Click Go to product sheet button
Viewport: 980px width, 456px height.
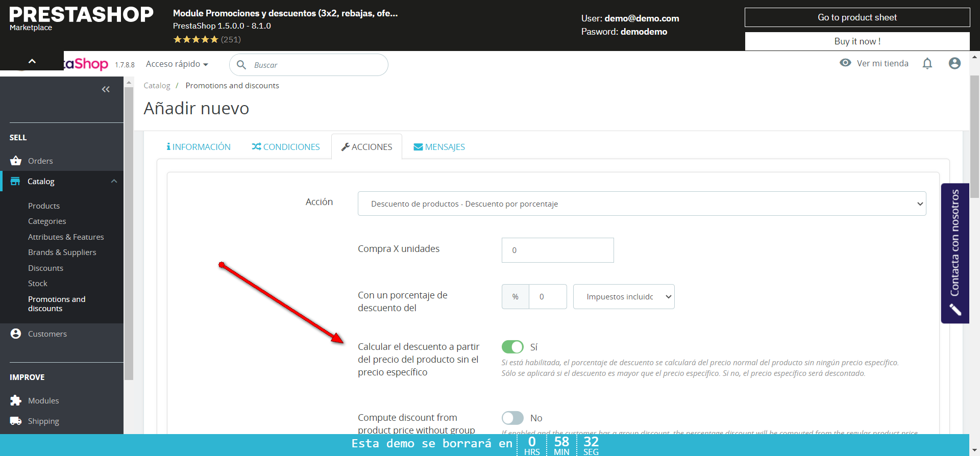pos(857,17)
